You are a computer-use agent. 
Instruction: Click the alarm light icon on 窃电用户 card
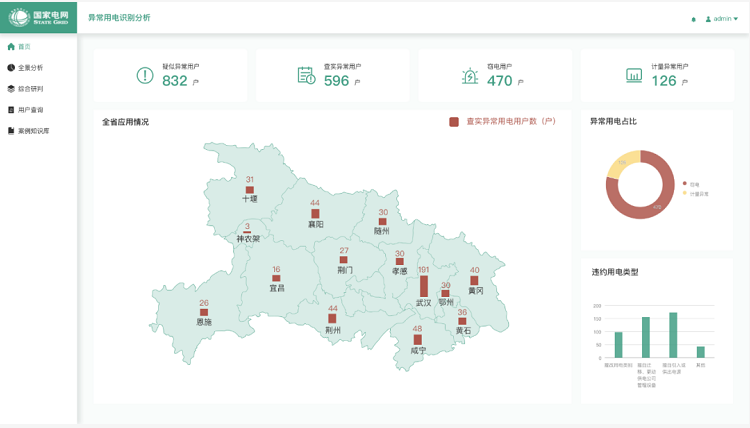tap(469, 75)
